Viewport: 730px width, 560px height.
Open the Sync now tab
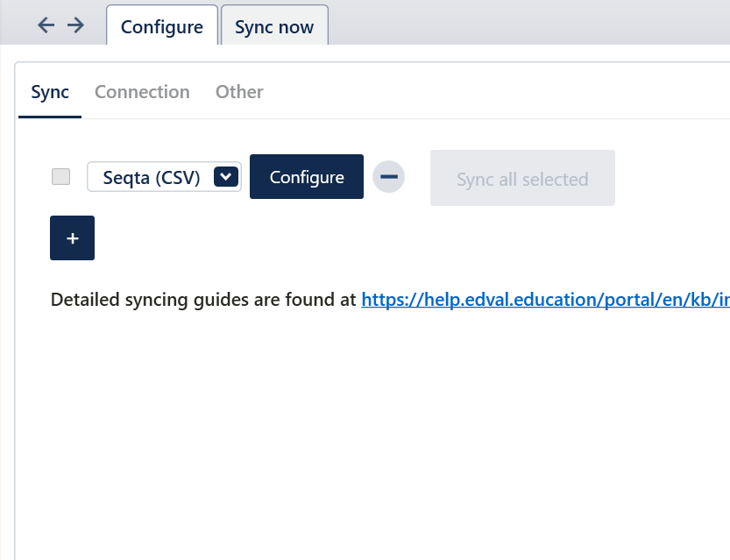click(x=274, y=26)
